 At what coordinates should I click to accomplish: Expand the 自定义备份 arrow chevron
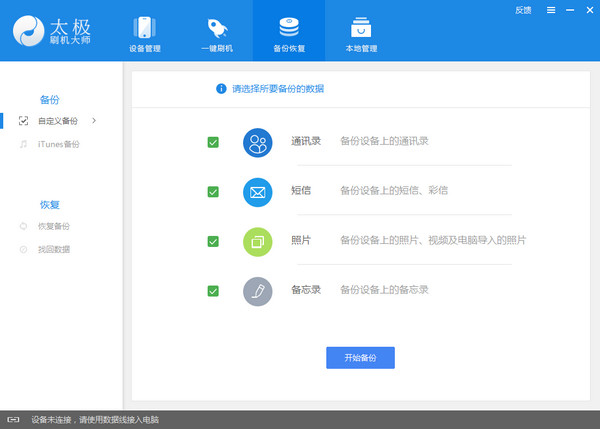pos(94,121)
